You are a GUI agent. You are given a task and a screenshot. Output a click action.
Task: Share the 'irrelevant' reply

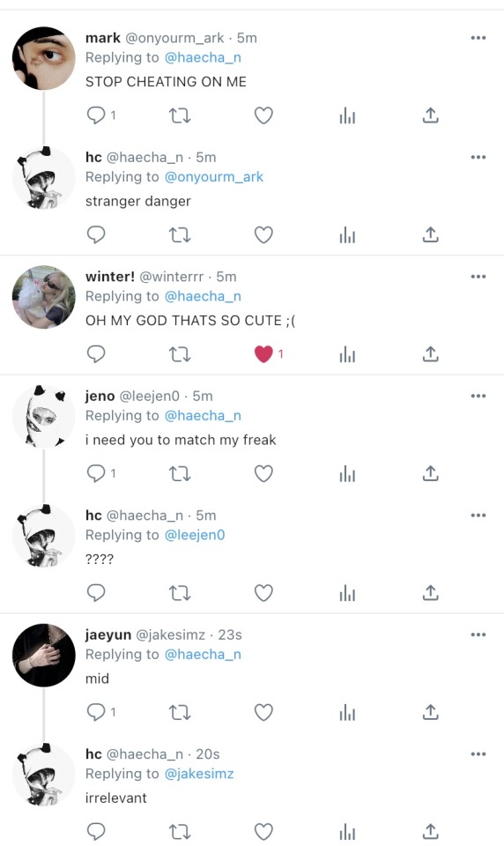pos(430,831)
